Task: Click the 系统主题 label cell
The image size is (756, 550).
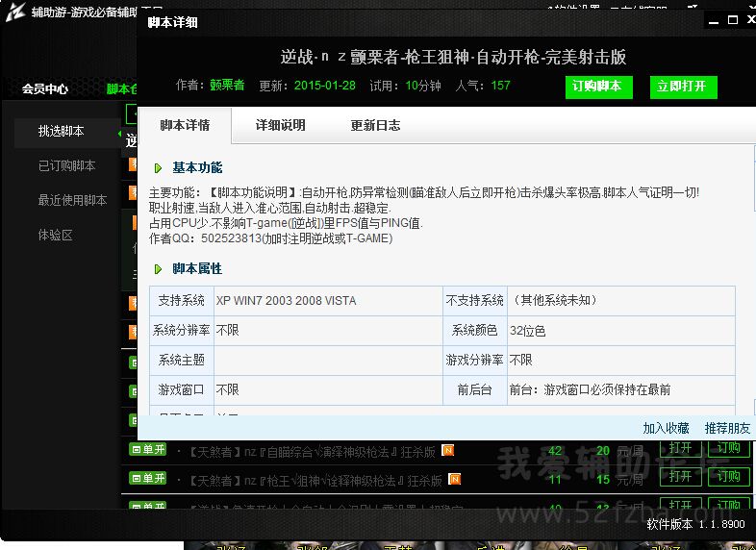Action: (182, 360)
